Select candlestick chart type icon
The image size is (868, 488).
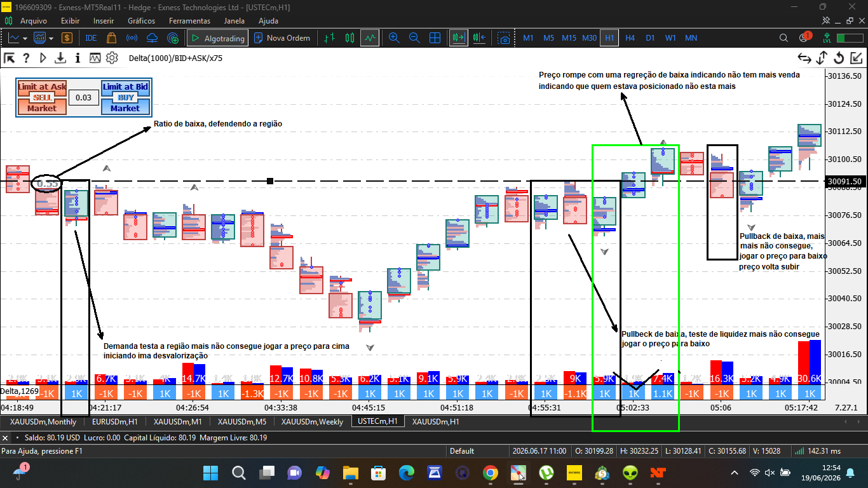tap(349, 38)
